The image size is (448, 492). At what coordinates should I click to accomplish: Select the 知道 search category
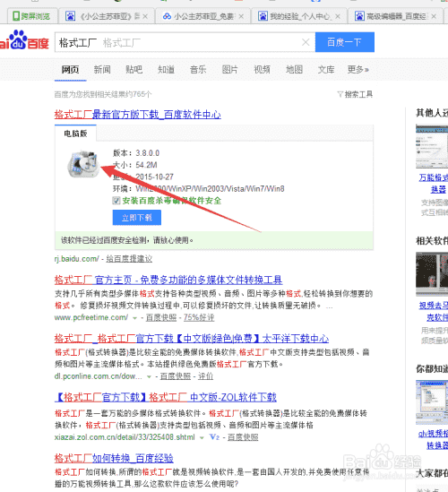point(166,69)
